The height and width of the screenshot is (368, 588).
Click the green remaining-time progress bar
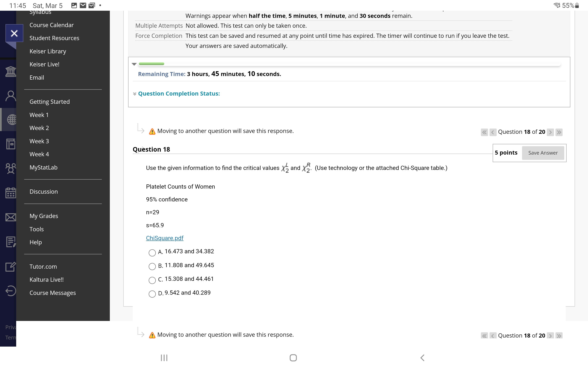pos(151,64)
